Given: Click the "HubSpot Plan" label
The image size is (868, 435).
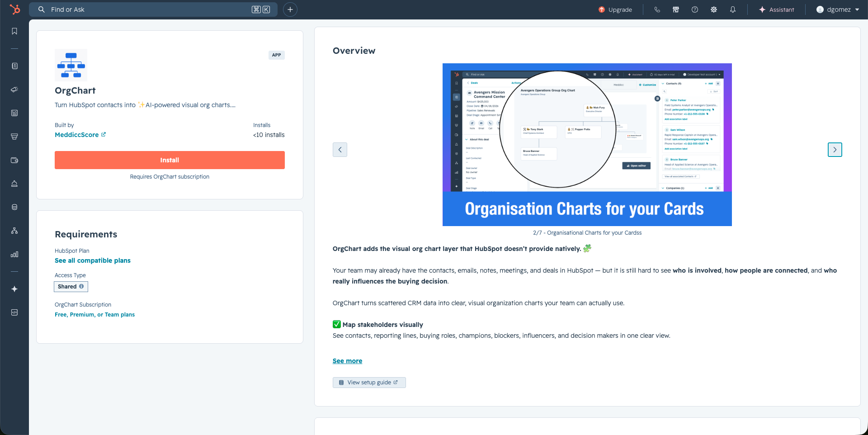Looking at the screenshot, I should pos(72,251).
